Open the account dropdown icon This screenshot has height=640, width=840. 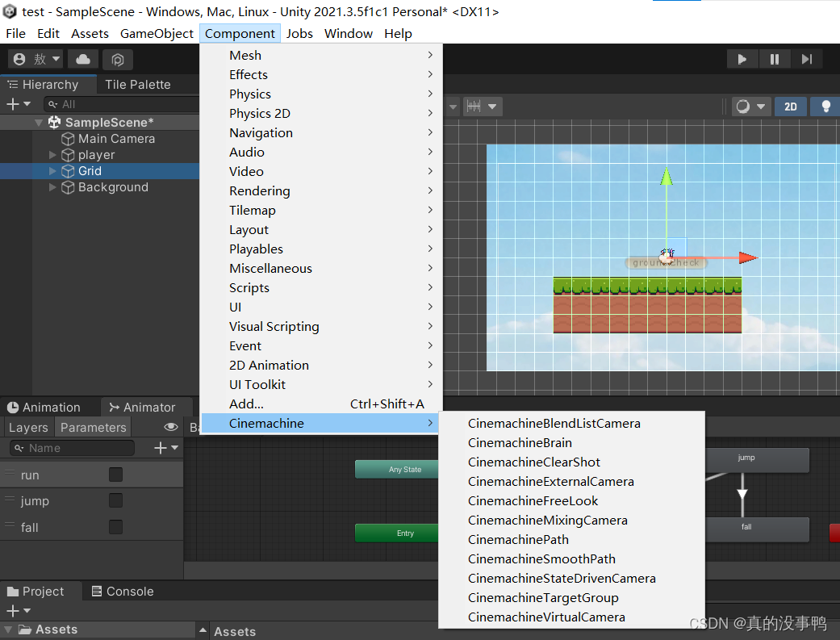36,59
